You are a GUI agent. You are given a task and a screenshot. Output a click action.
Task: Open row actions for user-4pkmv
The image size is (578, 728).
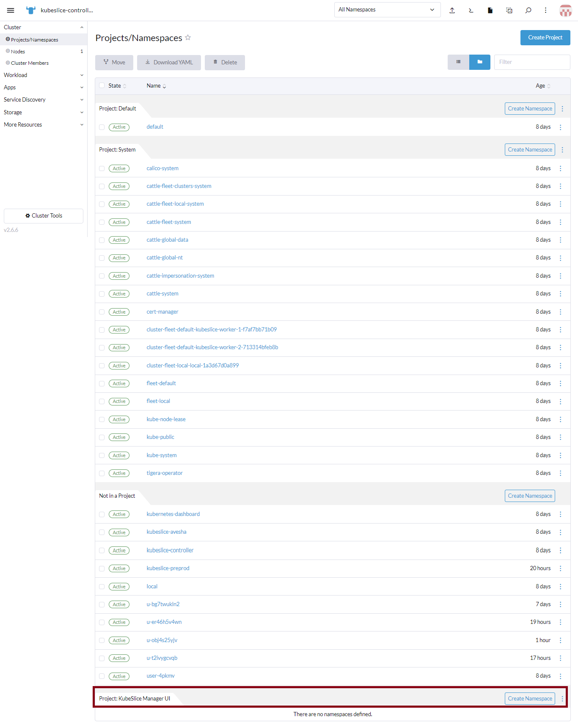click(x=561, y=676)
